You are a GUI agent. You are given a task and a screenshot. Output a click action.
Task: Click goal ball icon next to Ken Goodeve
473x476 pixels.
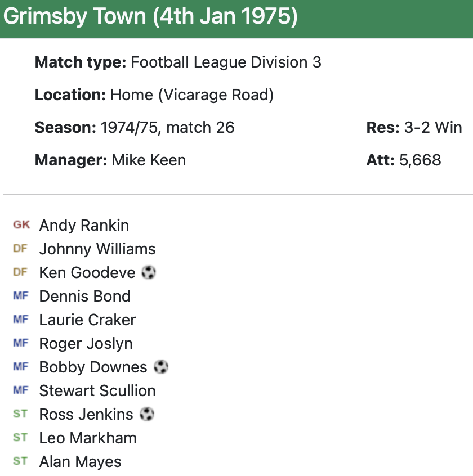point(149,273)
